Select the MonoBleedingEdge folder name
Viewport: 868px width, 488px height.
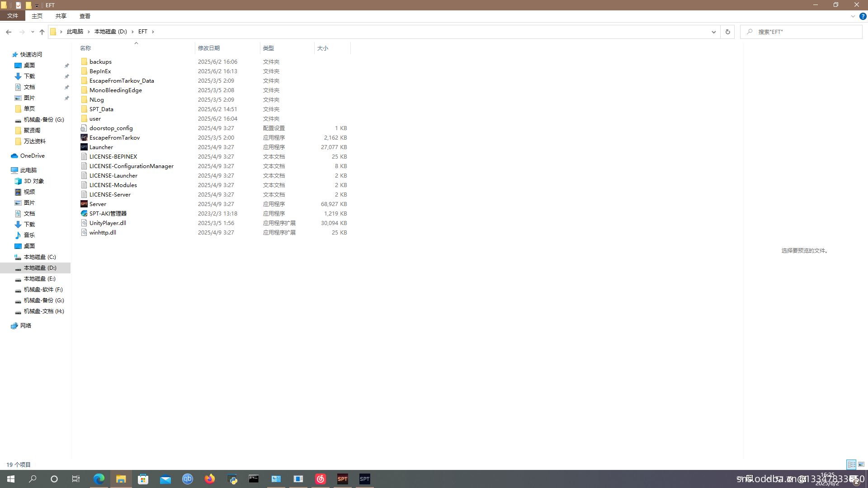tap(116, 90)
